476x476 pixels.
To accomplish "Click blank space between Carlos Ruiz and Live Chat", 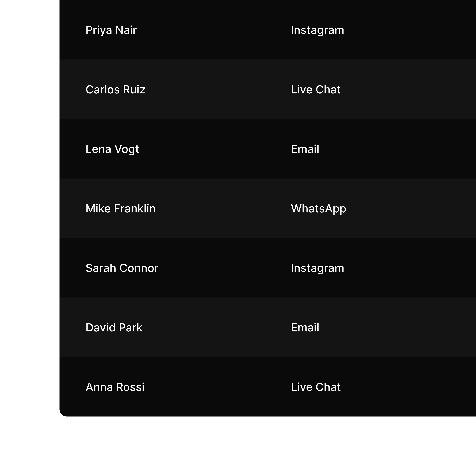I will (218, 89).
